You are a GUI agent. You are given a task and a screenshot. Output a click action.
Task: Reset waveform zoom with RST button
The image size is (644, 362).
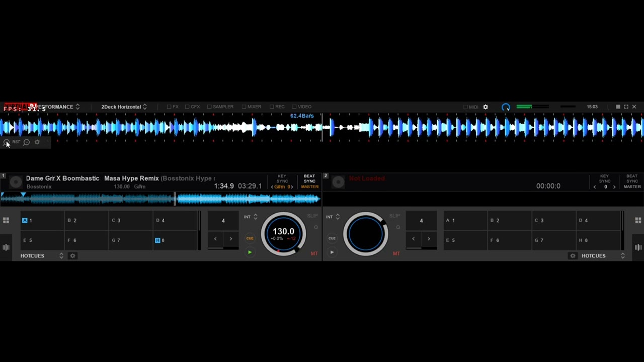(16, 142)
